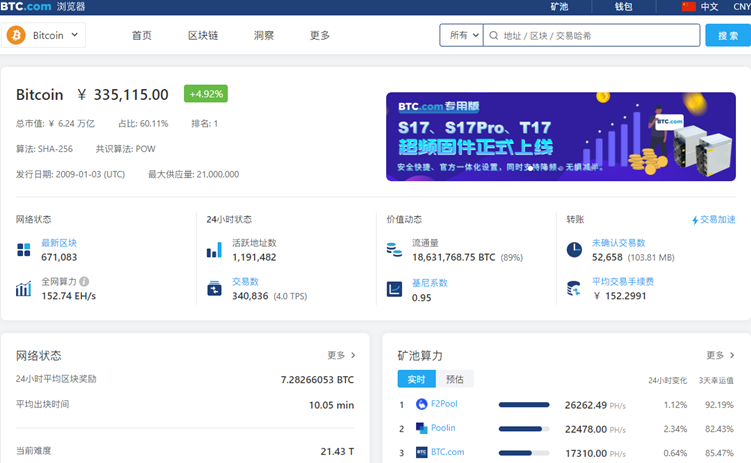This screenshot has height=463, width=751.
Task: Click Poolin hashrate progress bar
Action: click(524, 429)
